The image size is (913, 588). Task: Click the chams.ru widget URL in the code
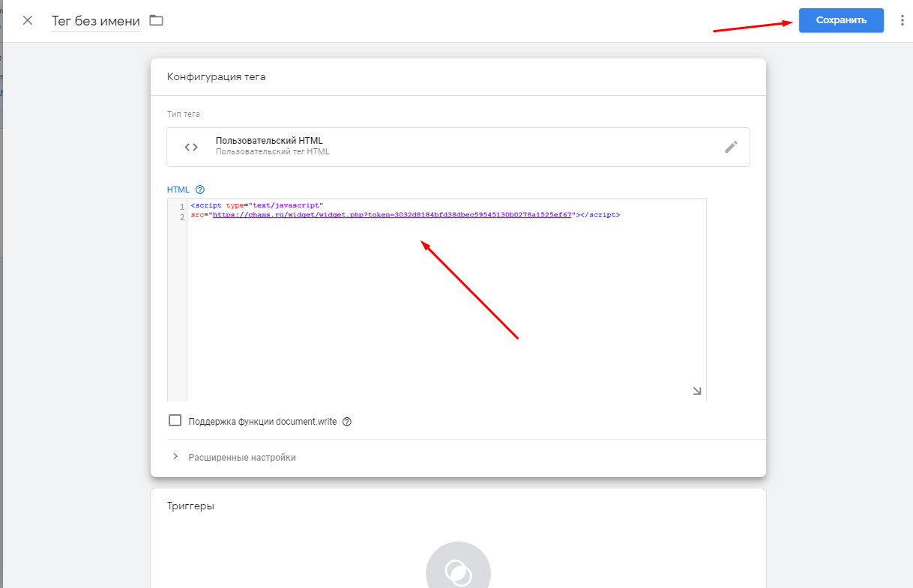(x=391, y=215)
